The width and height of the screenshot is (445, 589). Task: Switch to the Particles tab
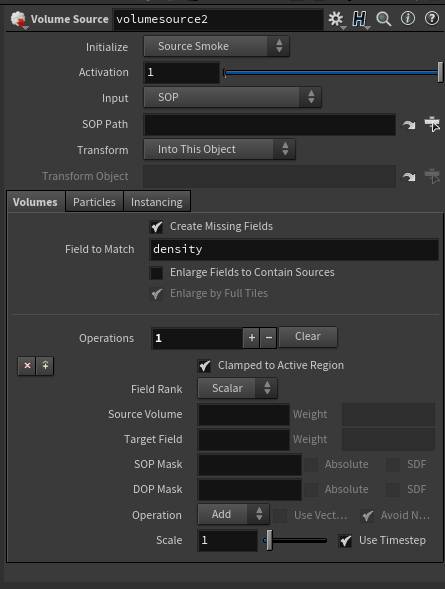(x=94, y=202)
